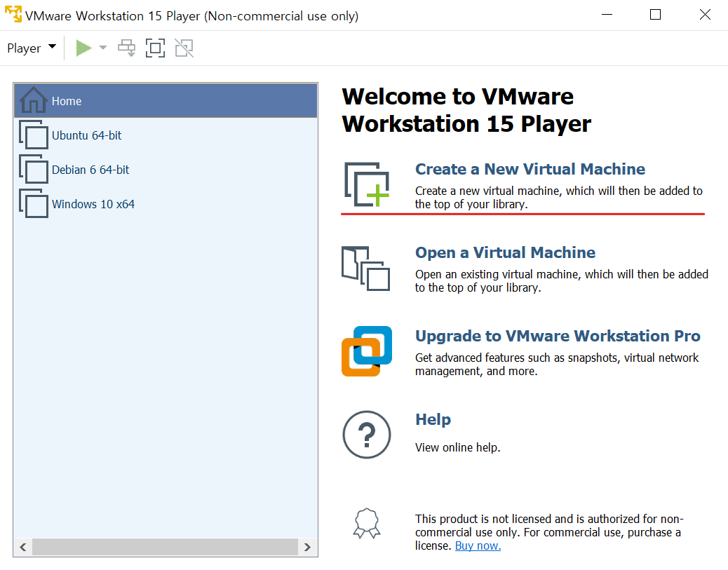Click Open a Virtual Machine link

click(x=505, y=252)
